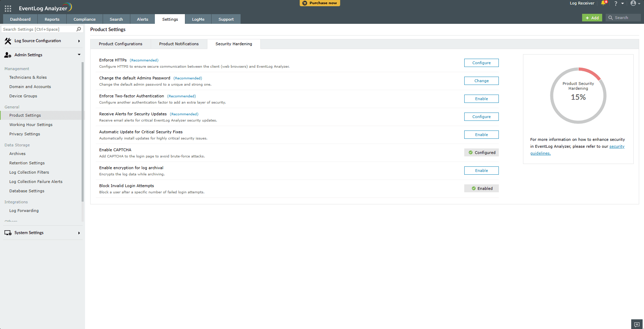Click Configure for Enforce HTTPS
The height and width of the screenshot is (329, 644).
coord(482,63)
